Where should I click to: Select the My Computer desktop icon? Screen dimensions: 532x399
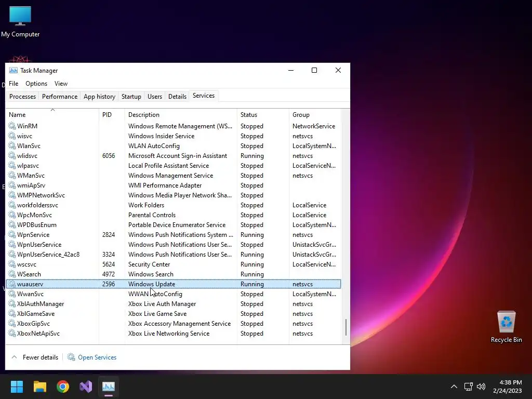click(20, 21)
